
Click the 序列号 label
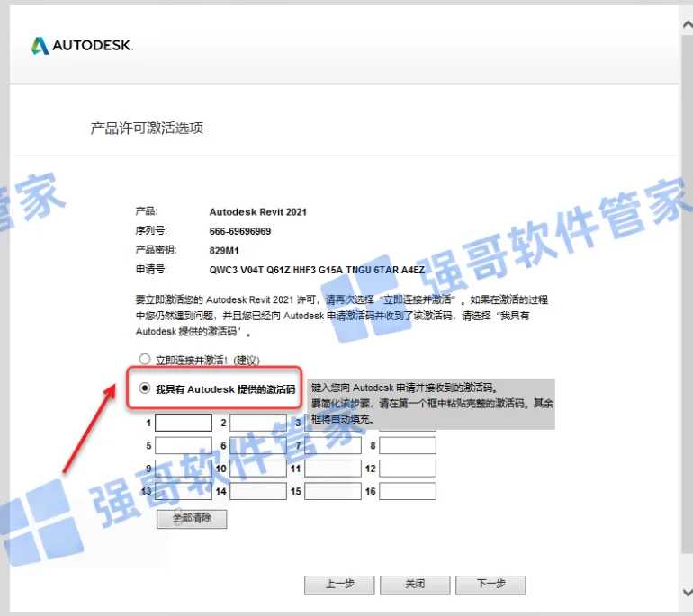tap(151, 230)
